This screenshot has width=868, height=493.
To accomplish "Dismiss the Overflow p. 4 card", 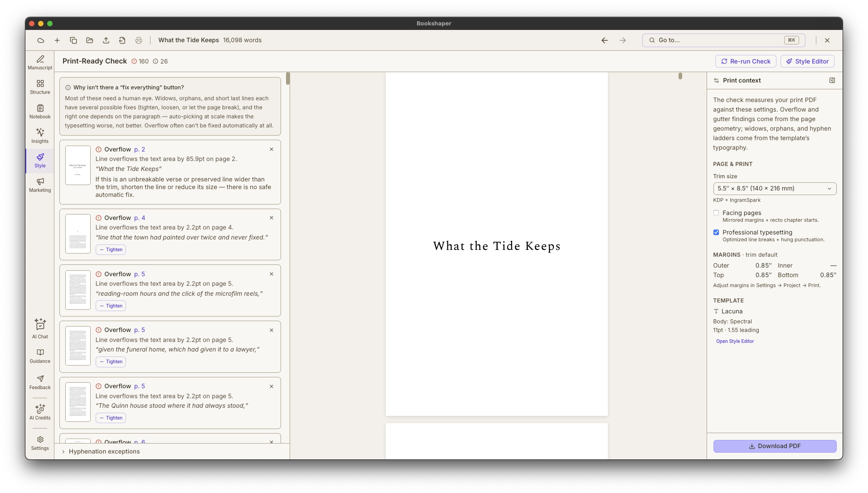I will pos(272,218).
